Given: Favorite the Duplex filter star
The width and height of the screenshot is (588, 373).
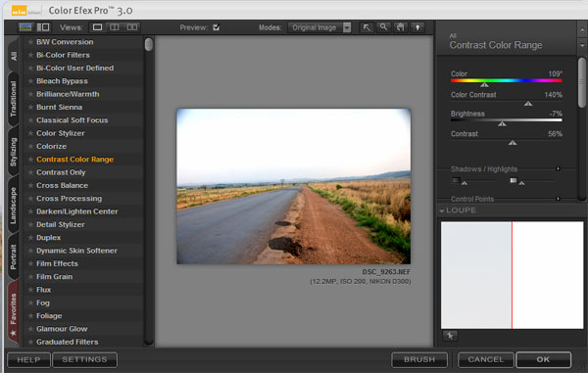Looking at the screenshot, I should coord(30,238).
